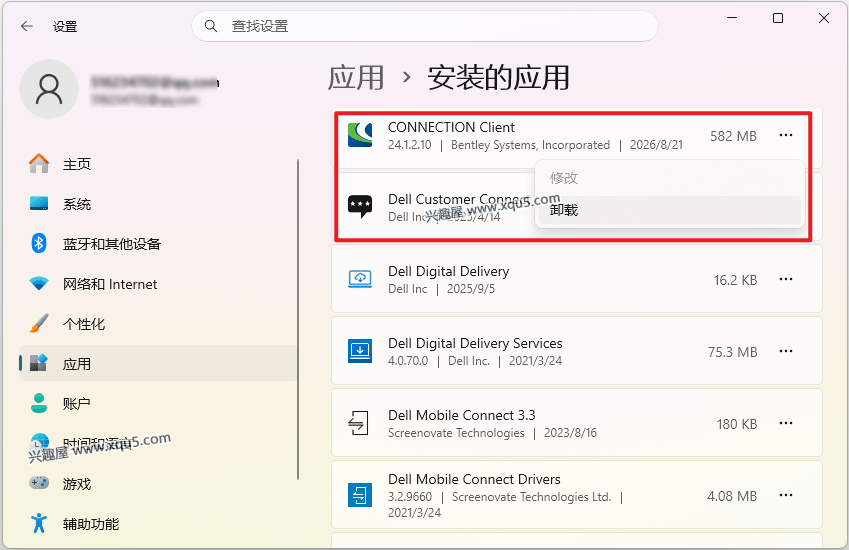Screen dimensions: 849x550
Task: Click the Dell Digital Delivery name
Action: (448, 271)
